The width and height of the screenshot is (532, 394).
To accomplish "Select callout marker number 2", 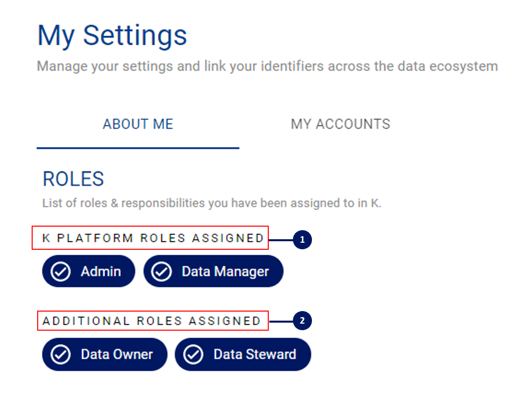I will point(302,321).
